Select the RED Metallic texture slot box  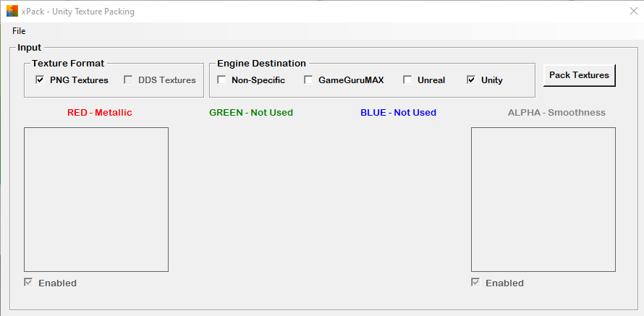[96, 200]
